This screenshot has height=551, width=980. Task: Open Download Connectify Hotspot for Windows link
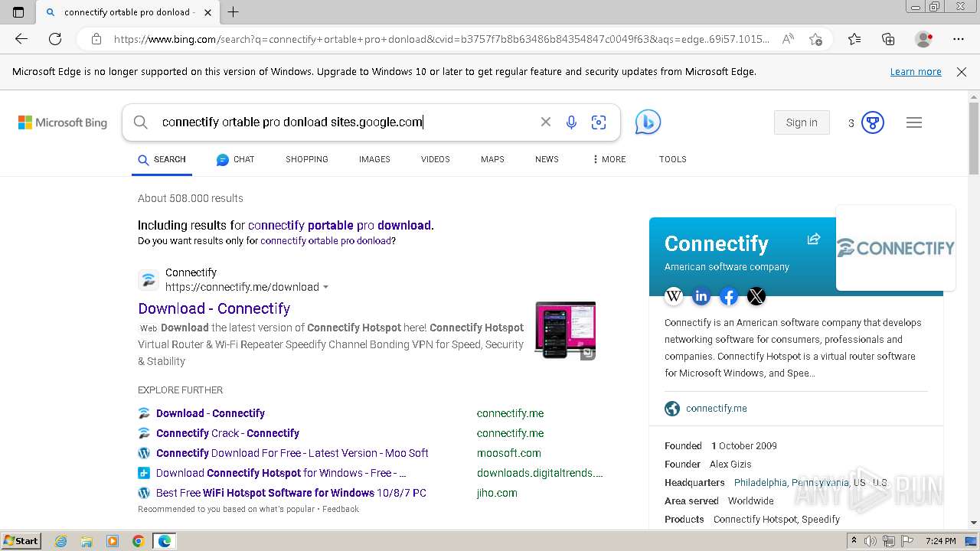click(281, 473)
